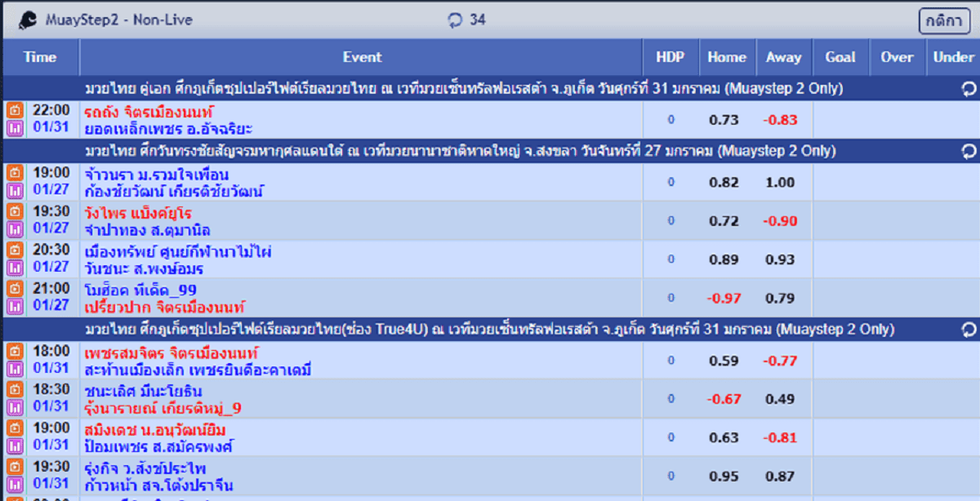This screenshot has height=501, width=980.
Task: Click the orange TV icon for the 22:00 match
Action: point(14,110)
